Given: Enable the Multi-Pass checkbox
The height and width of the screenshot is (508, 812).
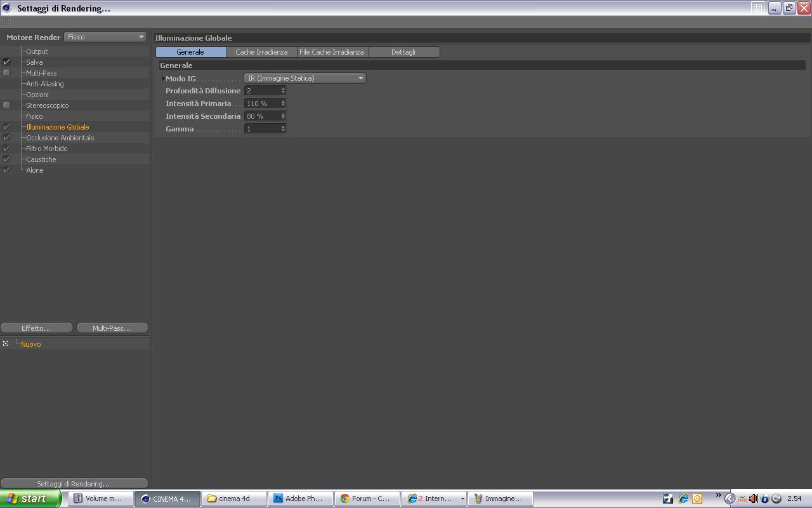Looking at the screenshot, I should [x=7, y=73].
